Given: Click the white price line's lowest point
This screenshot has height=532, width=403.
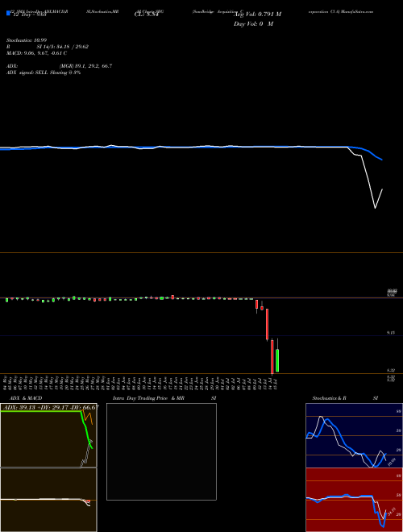Looking at the screenshot, I should [375, 208].
